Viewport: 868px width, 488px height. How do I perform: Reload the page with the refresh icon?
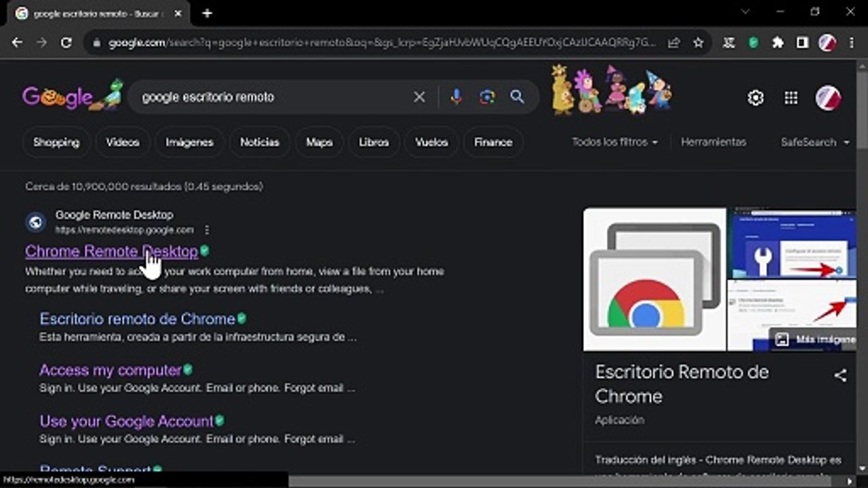(66, 43)
